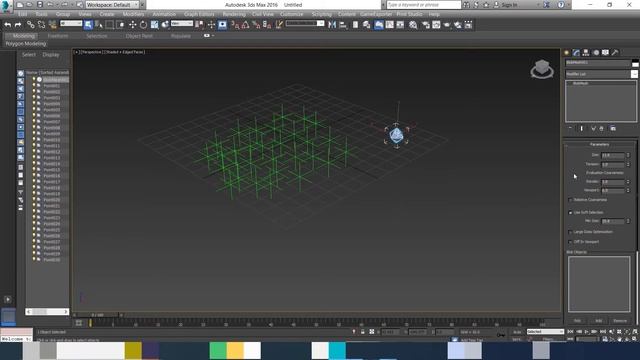Toggle Relative Coarseness checkbox
The height and width of the screenshot is (360, 640).
coord(570,200)
